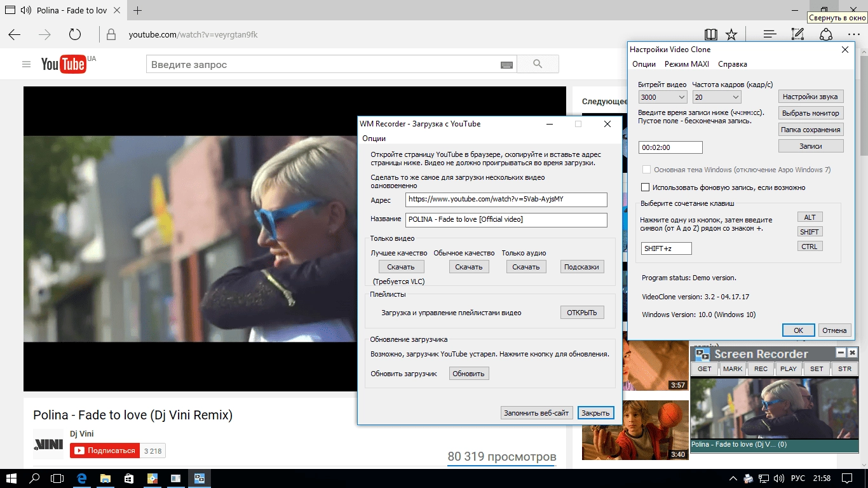Open Опции menu in Video Clone settings
The width and height of the screenshot is (868, 488).
click(644, 64)
